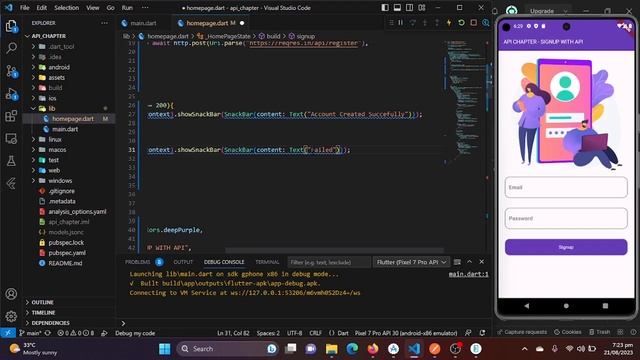Tap the emulator Back navigation button
This screenshot has width=640, height=360.
coord(527,306)
